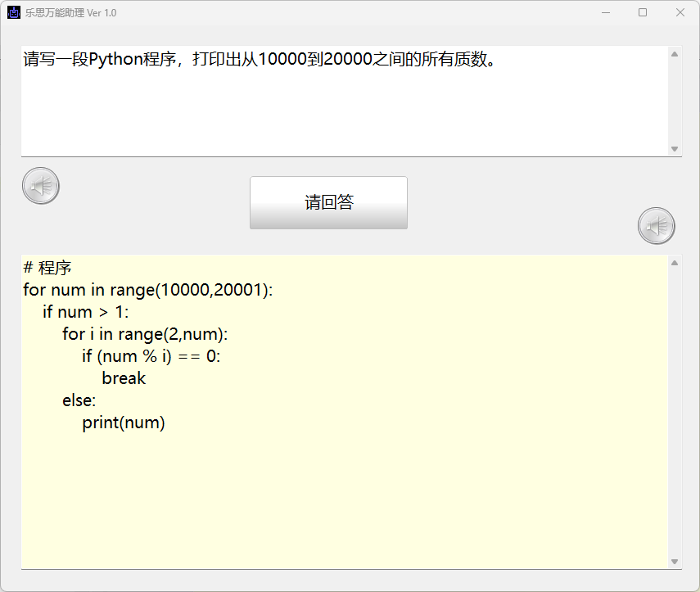Click the empty area of the yellow answer box
The height and width of the screenshot is (592, 700).
(x=344, y=499)
